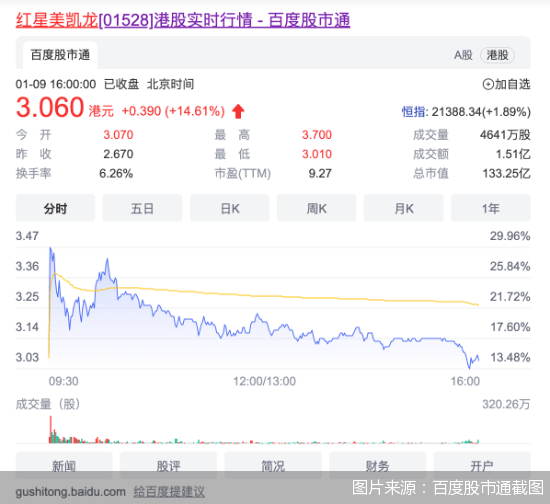Click the red up-arrow icon
Screen dimensions: 550x504
point(238,111)
